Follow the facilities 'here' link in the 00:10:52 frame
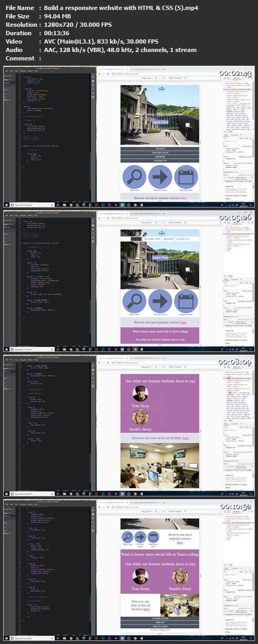The width and height of the screenshot is (258, 644). (x=146, y=609)
